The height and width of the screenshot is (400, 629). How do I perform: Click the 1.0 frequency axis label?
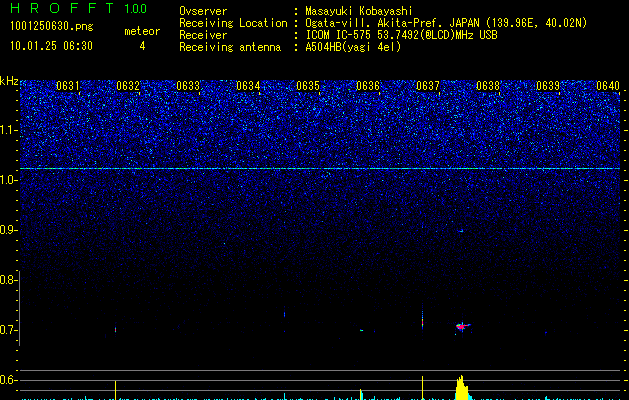pyautogui.click(x=8, y=181)
